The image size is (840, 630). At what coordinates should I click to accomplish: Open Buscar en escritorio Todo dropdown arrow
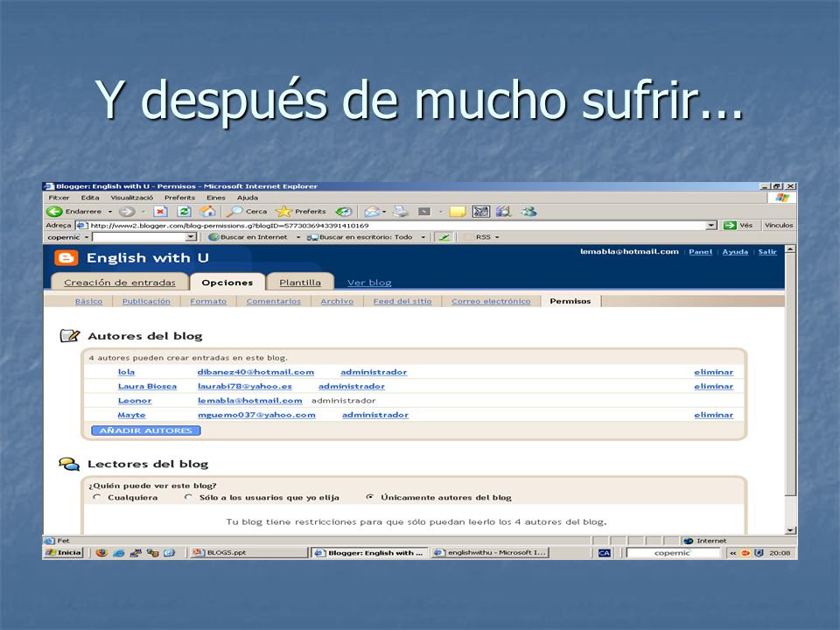tap(423, 237)
